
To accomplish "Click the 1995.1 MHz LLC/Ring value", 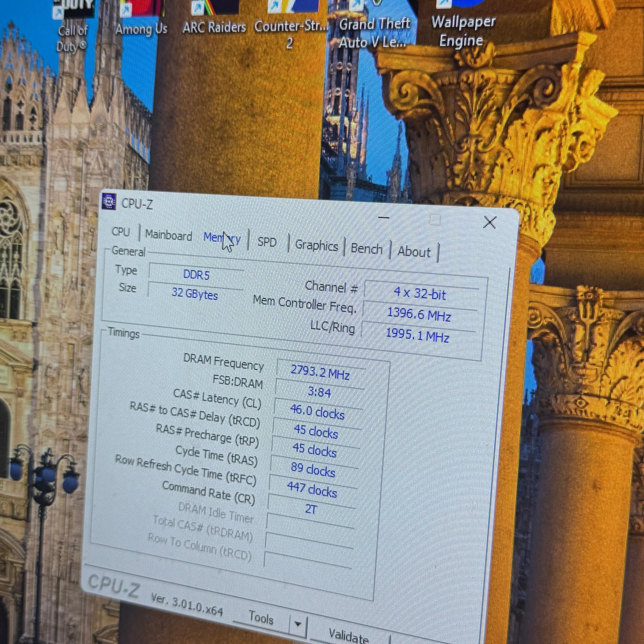I will point(417,335).
